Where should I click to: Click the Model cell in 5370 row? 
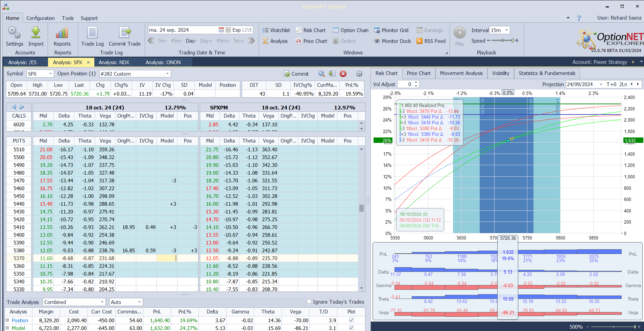pyautogui.click(x=167, y=258)
